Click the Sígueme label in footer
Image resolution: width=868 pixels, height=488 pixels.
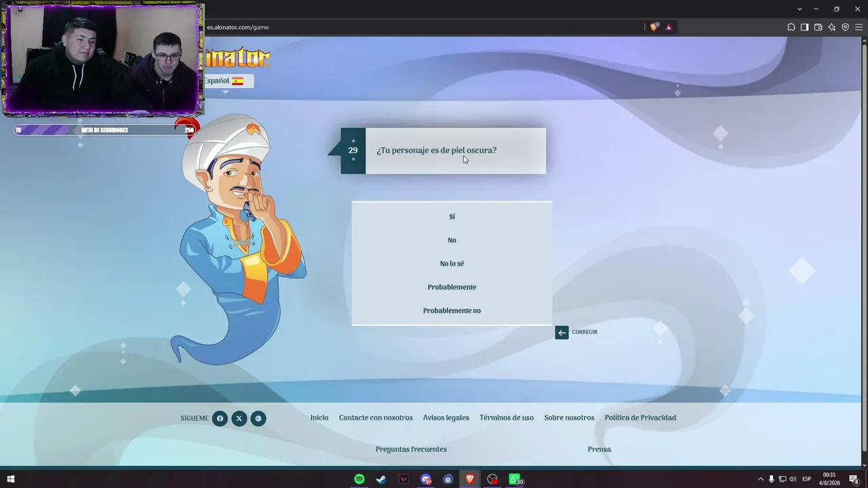(195, 418)
